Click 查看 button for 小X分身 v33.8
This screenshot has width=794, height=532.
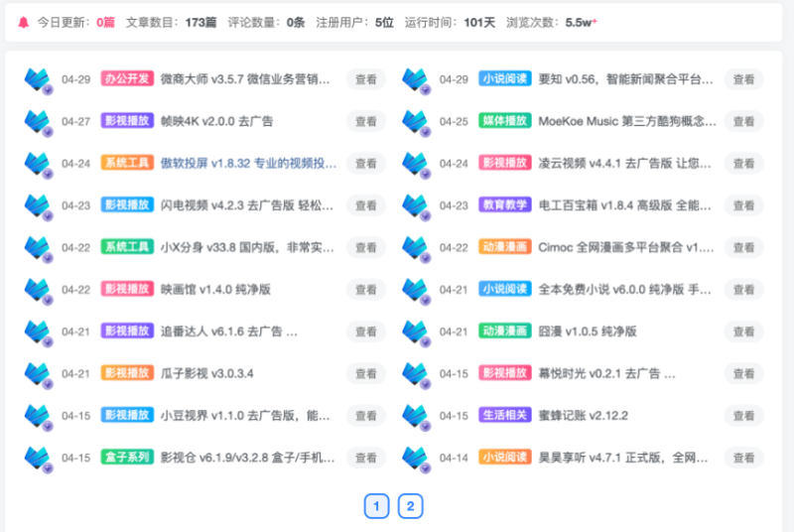366,247
